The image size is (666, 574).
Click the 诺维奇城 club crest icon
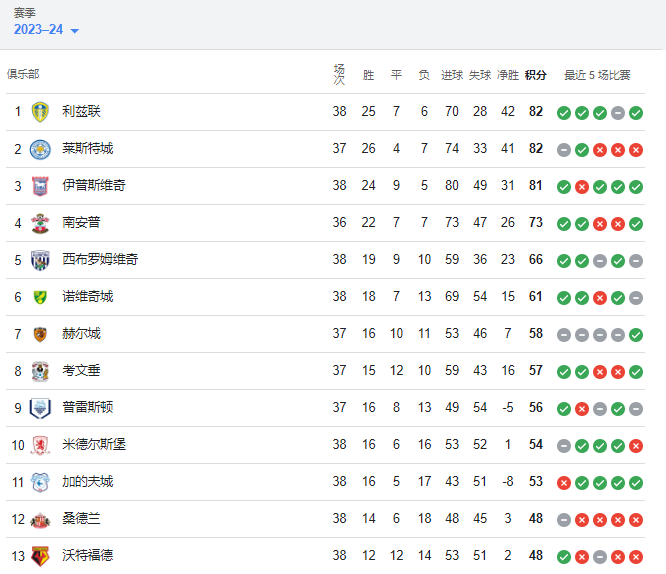40,297
